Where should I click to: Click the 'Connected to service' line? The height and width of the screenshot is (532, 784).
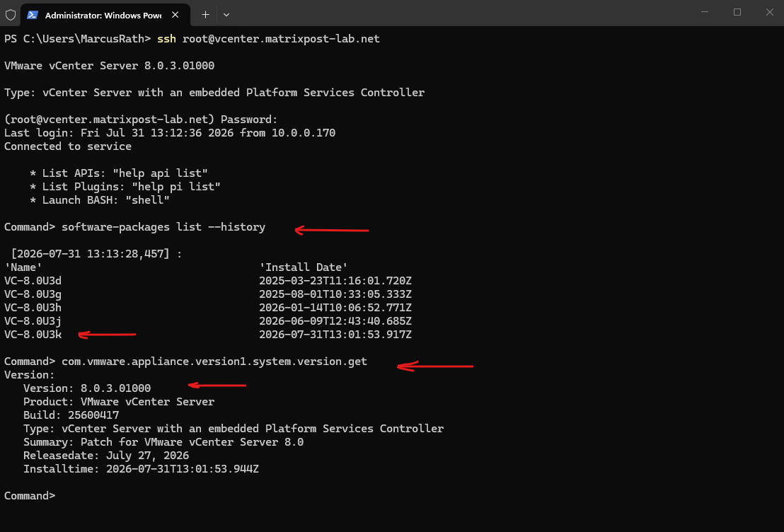pyautogui.click(x=68, y=146)
